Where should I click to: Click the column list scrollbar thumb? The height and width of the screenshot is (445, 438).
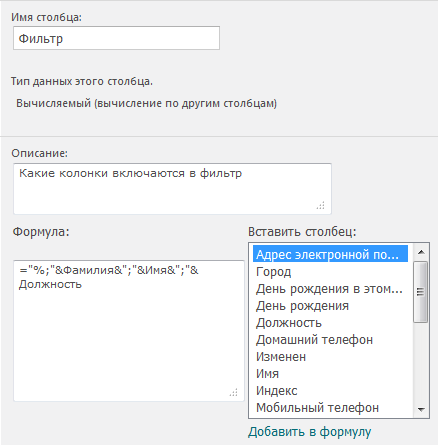point(421,292)
